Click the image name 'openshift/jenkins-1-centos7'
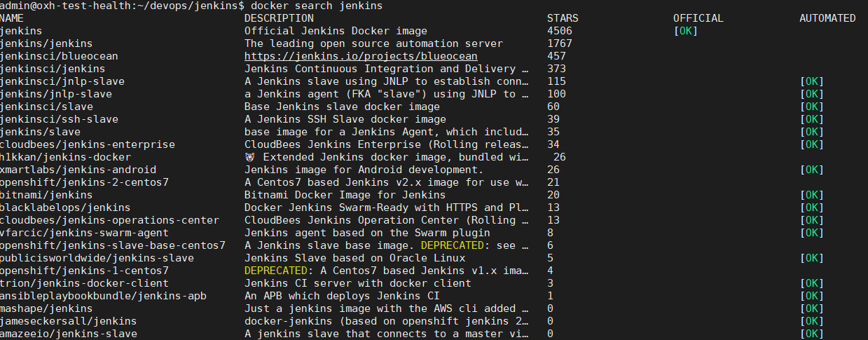 [x=83, y=271]
